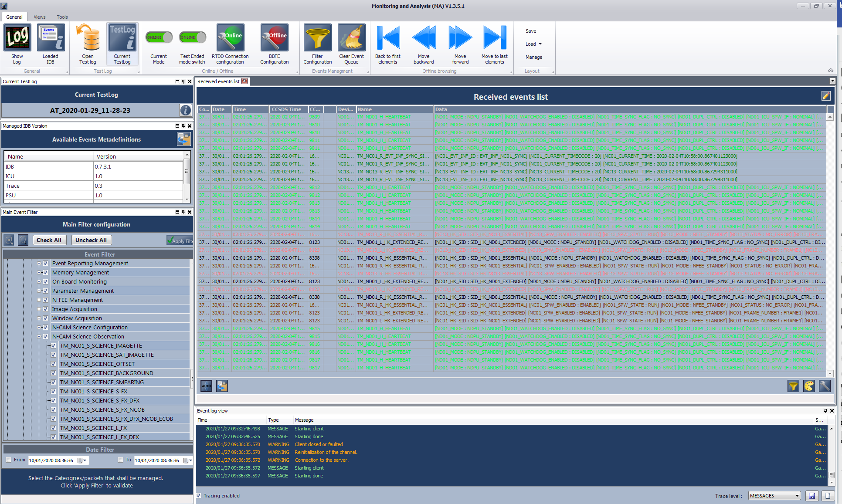842x504 pixels.
Task: Uncheck the Tracing enabled checkbox
Action: (x=199, y=496)
